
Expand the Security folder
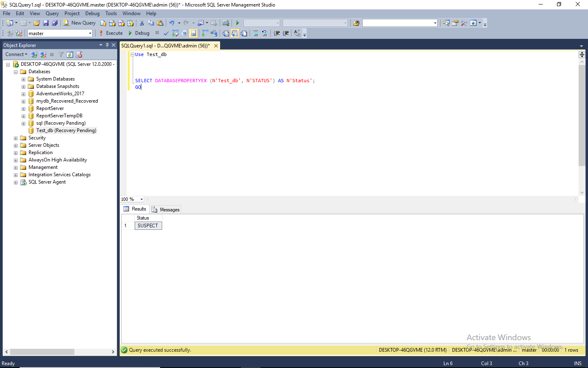(16, 138)
